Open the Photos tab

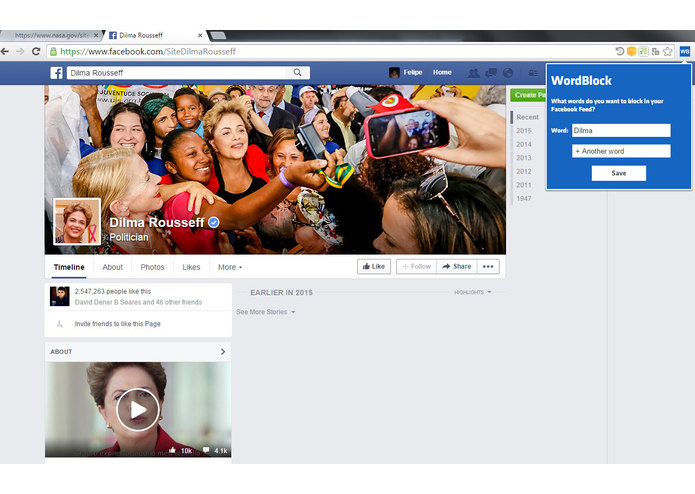tap(152, 267)
